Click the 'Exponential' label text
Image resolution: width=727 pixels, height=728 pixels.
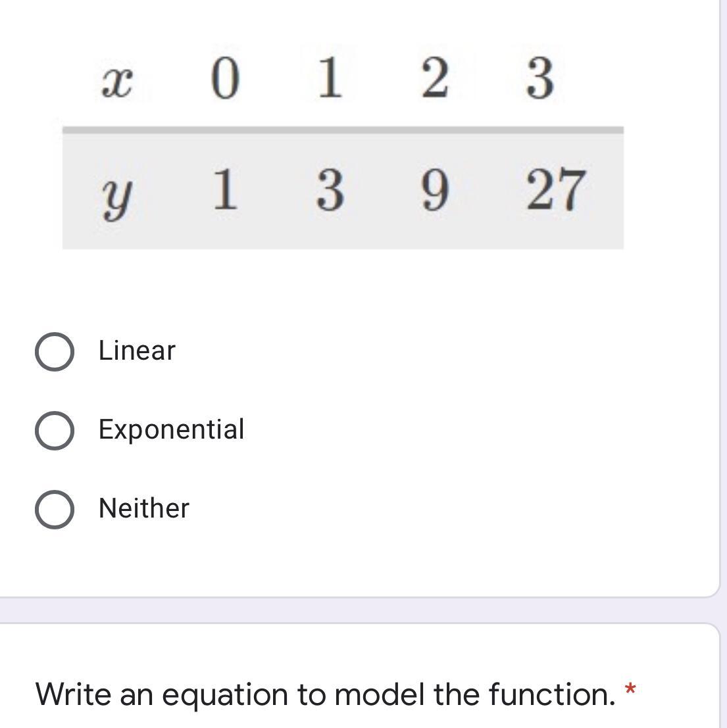pos(171,429)
